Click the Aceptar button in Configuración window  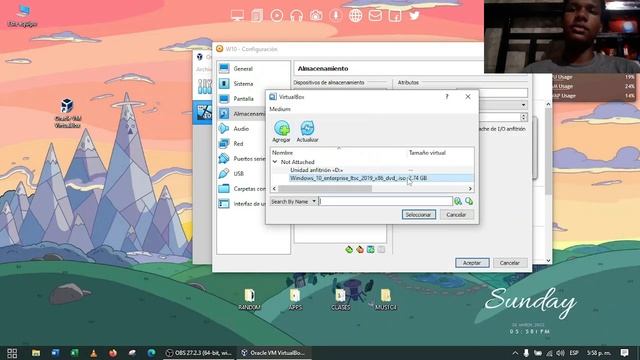tap(472, 263)
